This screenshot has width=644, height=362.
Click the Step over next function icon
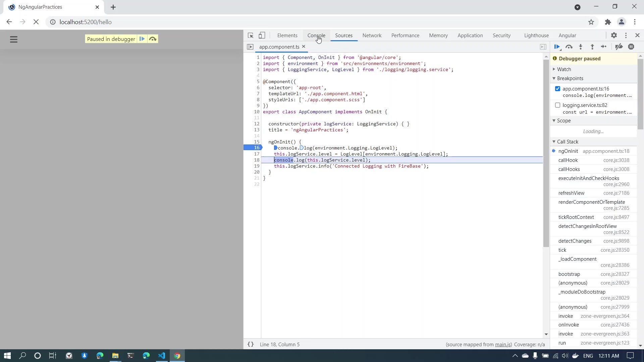pos(569,47)
